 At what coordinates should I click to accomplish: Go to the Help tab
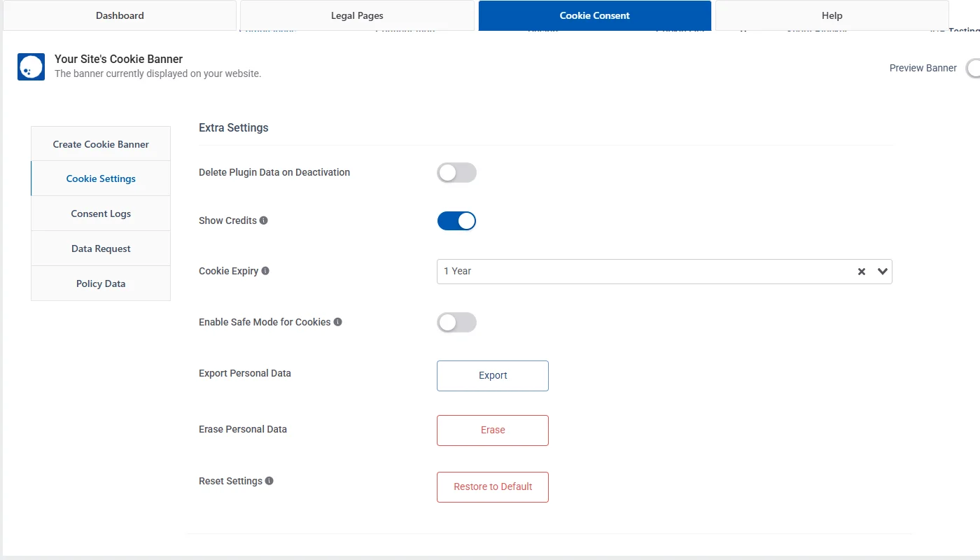[832, 15]
